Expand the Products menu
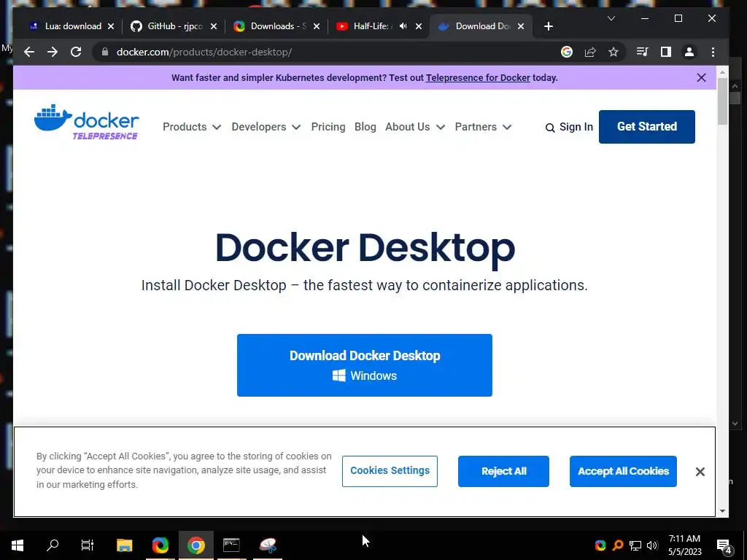The width and height of the screenshot is (747, 560). 192,127
